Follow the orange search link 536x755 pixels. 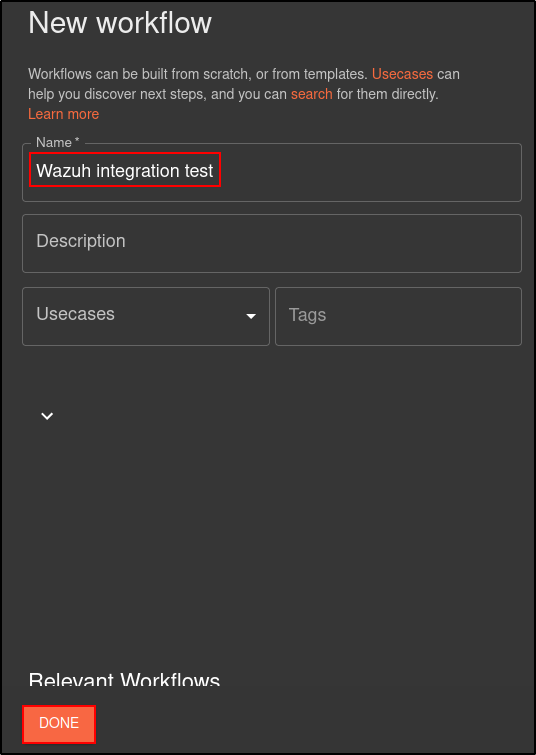tap(312, 94)
